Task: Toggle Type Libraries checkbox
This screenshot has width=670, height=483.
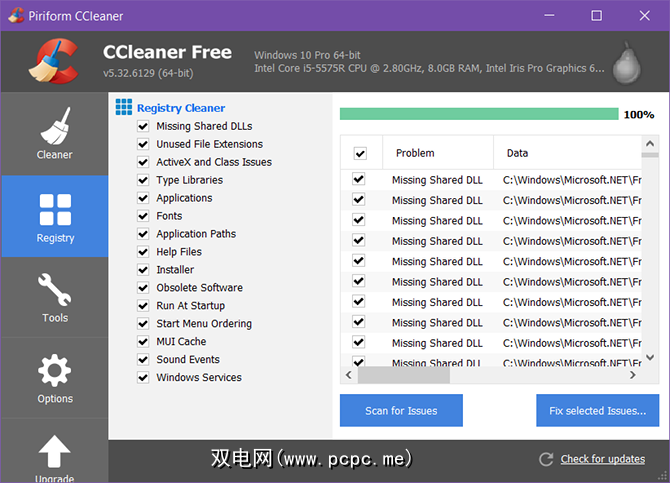Action: (143, 180)
